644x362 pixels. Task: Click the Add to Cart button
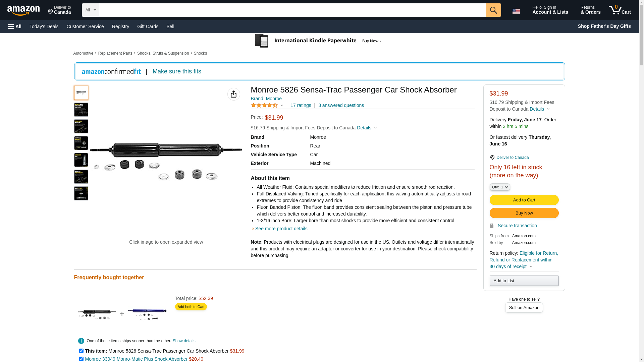524,200
